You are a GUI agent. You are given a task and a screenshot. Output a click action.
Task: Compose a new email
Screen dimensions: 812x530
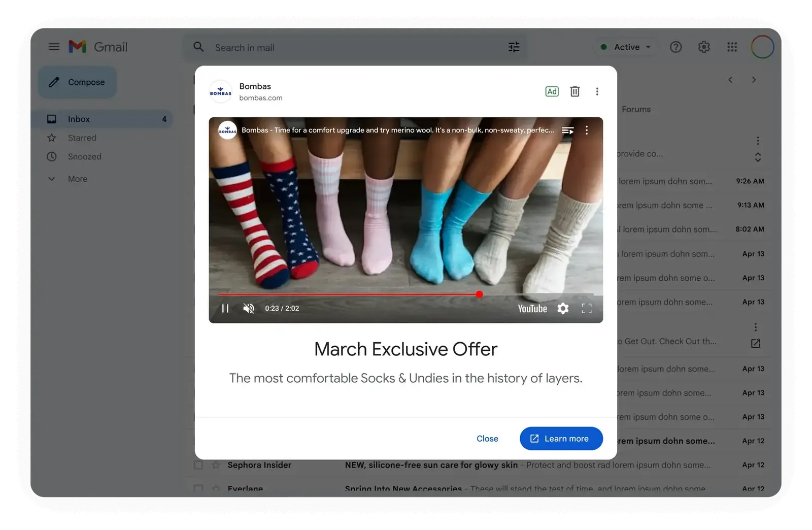(x=77, y=82)
